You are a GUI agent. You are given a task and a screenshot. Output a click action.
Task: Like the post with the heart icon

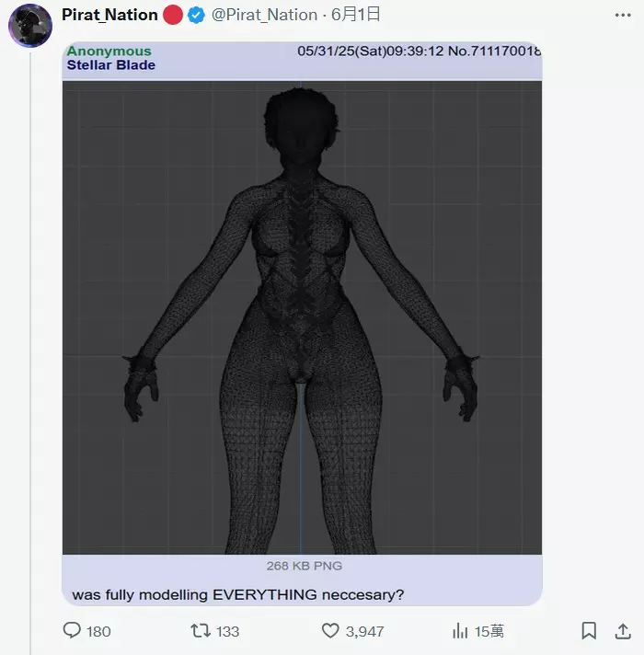[x=330, y=630]
